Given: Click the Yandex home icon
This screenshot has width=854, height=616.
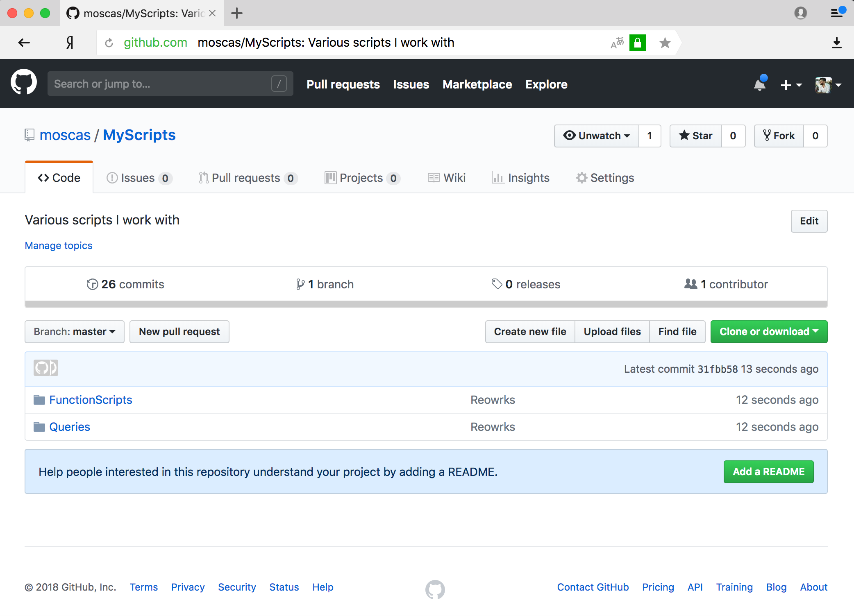Looking at the screenshot, I should (70, 43).
